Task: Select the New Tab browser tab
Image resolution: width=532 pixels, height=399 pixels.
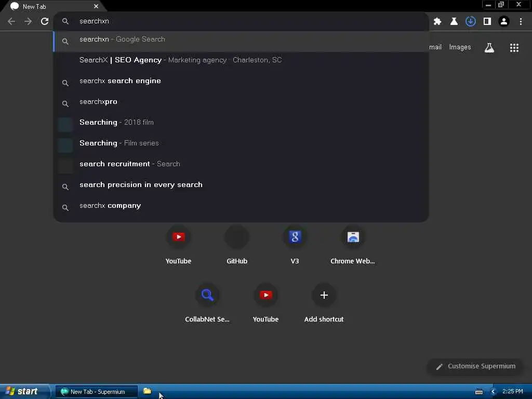Action: coord(52,6)
